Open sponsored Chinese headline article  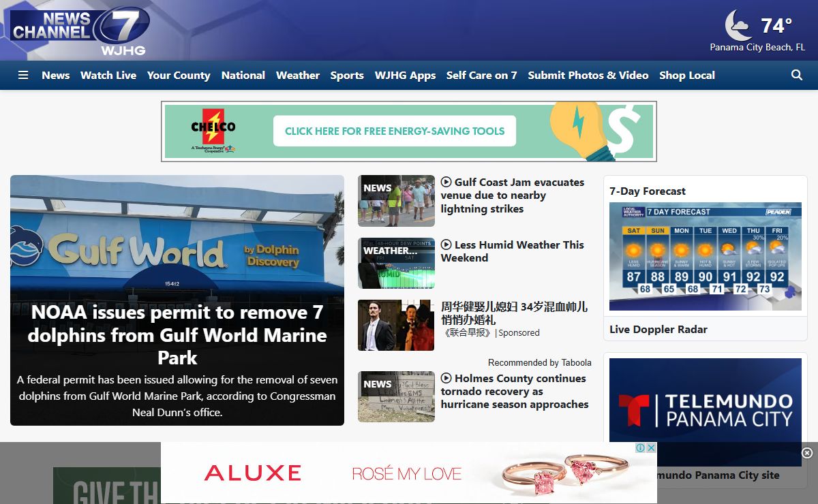pos(514,313)
